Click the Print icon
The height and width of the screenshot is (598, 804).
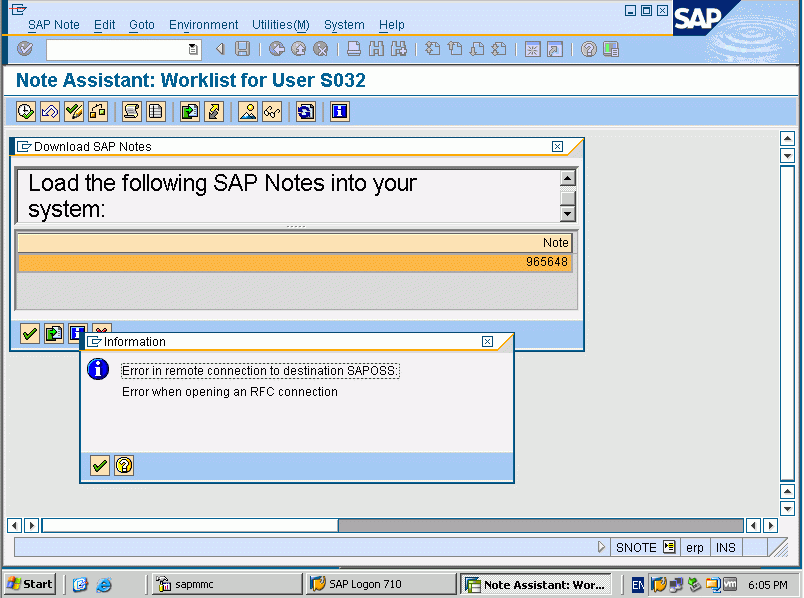(x=354, y=49)
